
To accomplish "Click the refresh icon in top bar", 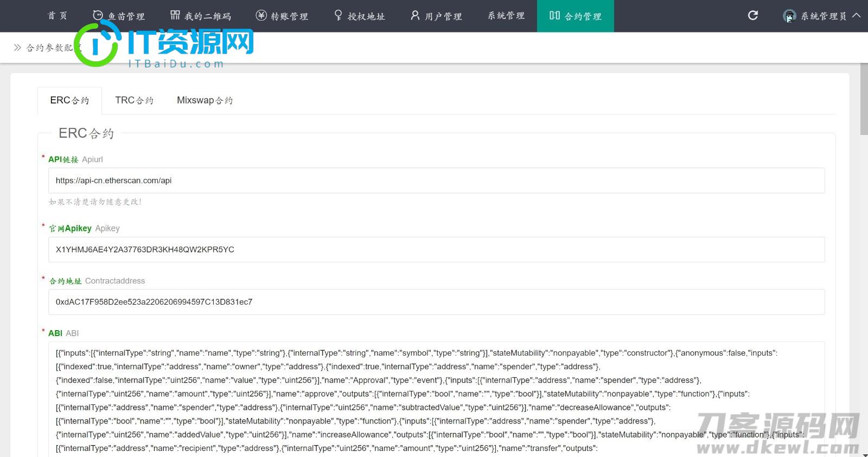I will pos(753,15).
